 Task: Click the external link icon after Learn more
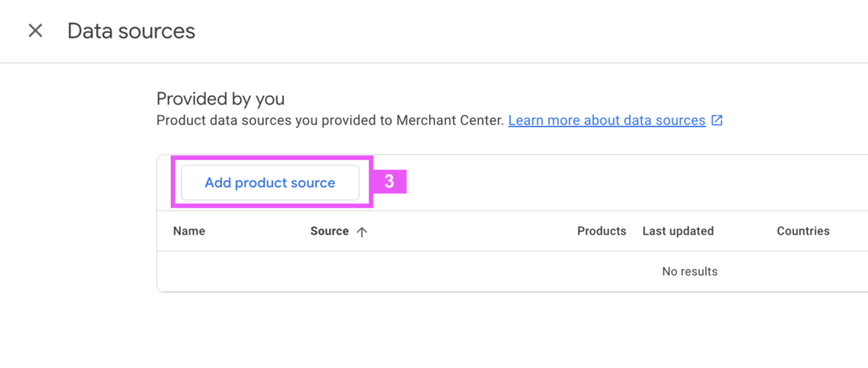tap(717, 121)
